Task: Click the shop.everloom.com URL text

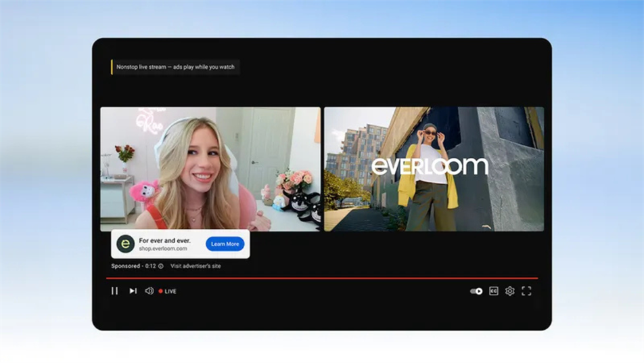Action: pyautogui.click(x=163, y=249)
